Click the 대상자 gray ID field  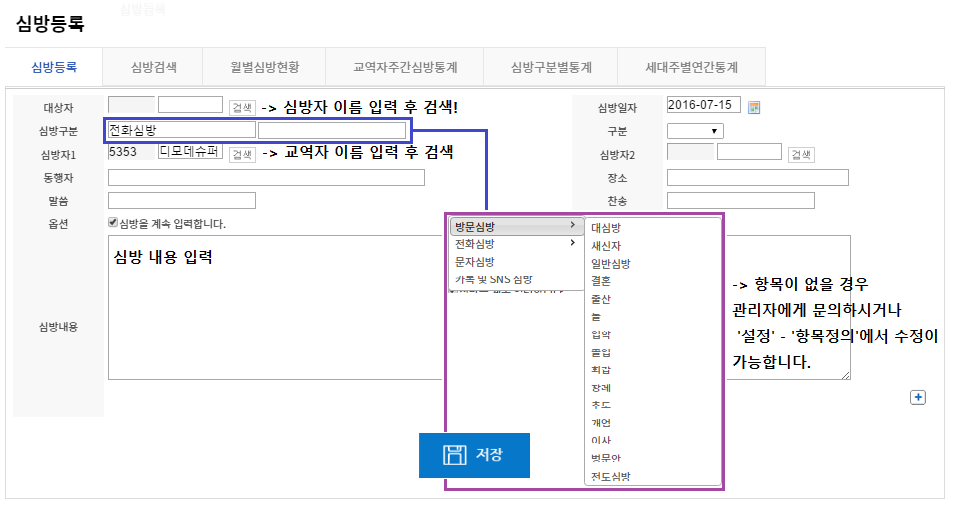(x=131, y=105)
